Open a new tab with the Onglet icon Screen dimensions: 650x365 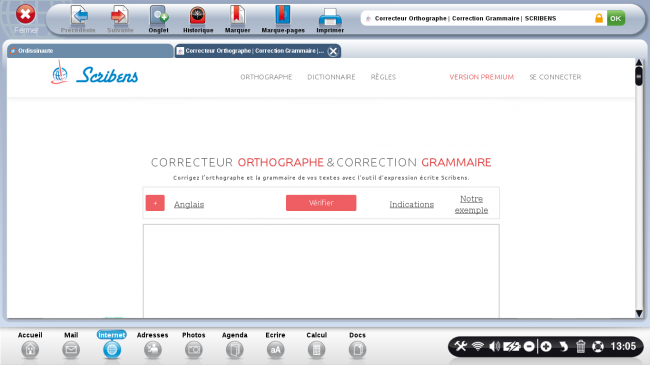tap(159, 19)
